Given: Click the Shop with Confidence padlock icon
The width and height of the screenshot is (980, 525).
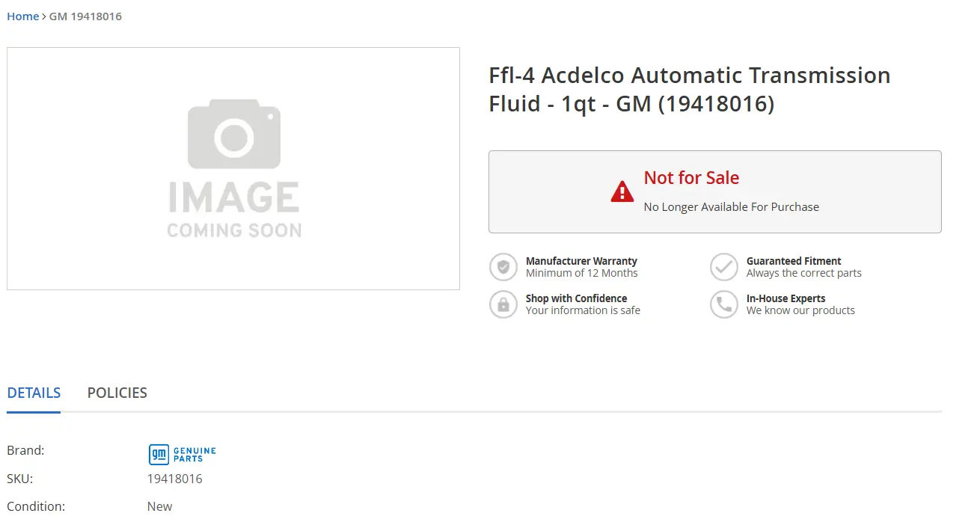Looking at the screenshot, I should [x=503, y=304].
